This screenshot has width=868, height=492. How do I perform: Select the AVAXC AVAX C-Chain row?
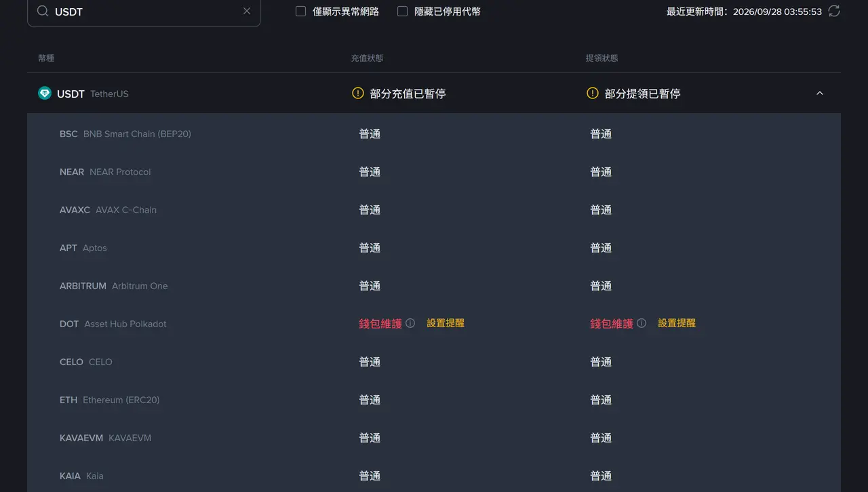[434, 210]
